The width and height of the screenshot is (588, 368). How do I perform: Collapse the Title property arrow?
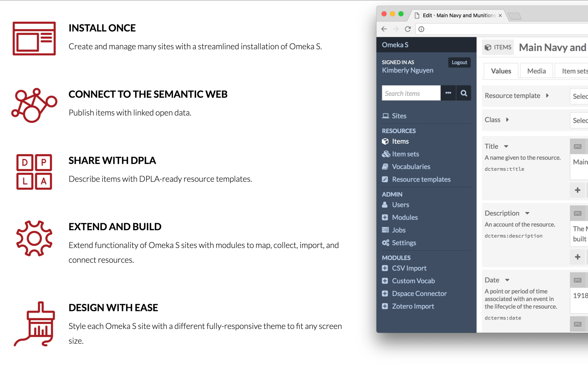coord(506,146)
